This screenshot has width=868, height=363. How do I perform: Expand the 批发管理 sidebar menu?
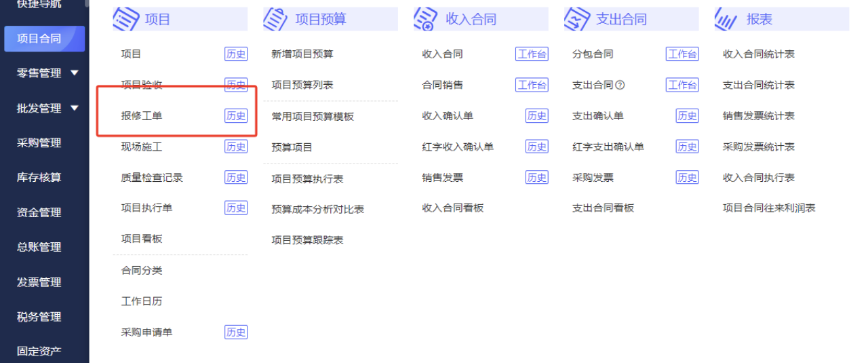point(75,108)
